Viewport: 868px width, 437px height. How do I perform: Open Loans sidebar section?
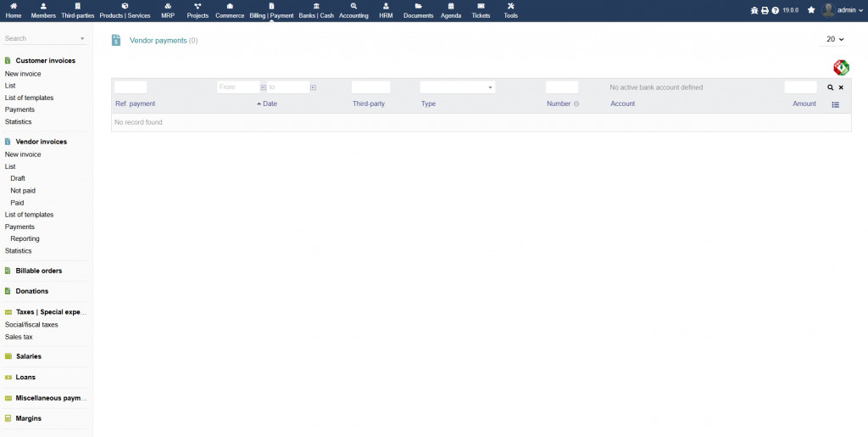tap(25, 378)
